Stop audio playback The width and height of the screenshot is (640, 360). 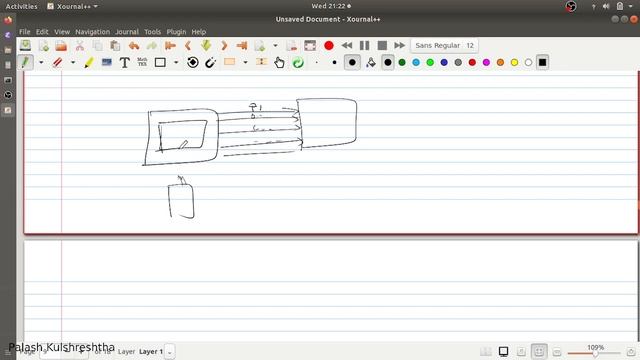pos(382,46)
